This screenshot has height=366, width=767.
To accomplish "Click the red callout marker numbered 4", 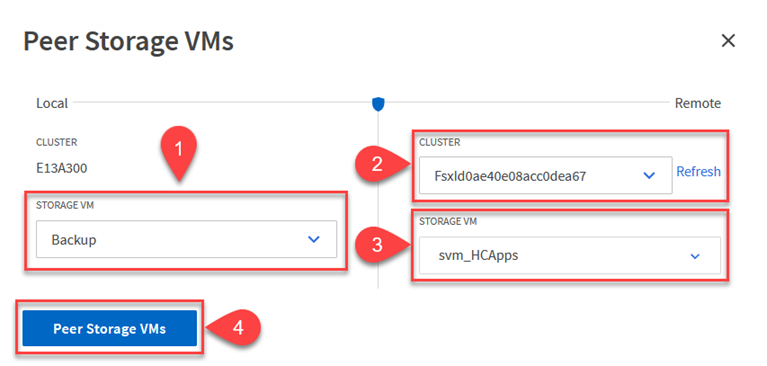I will pyautogui.click(x=238, y=328).
